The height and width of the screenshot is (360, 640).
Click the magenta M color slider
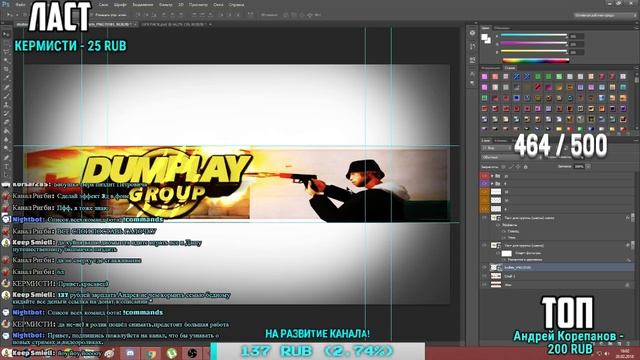(x=533, y=44)
